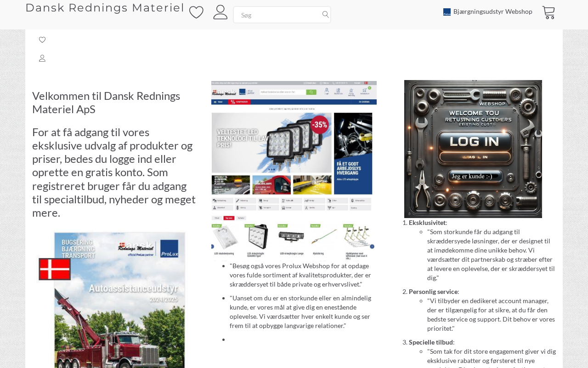
Task: Click the red -35% discount badge
Action: click(319, 125)
